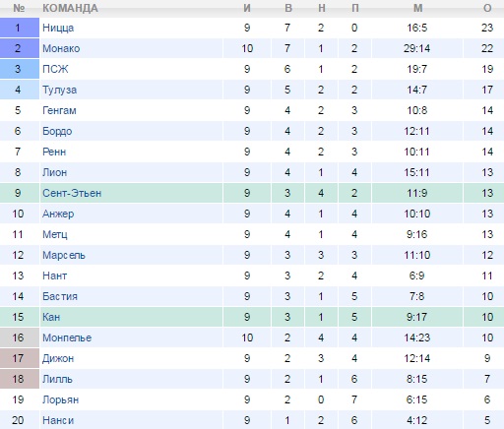504x429 pixels.
Task: Open the Марсель team link
Action: (x=64, y=255)
